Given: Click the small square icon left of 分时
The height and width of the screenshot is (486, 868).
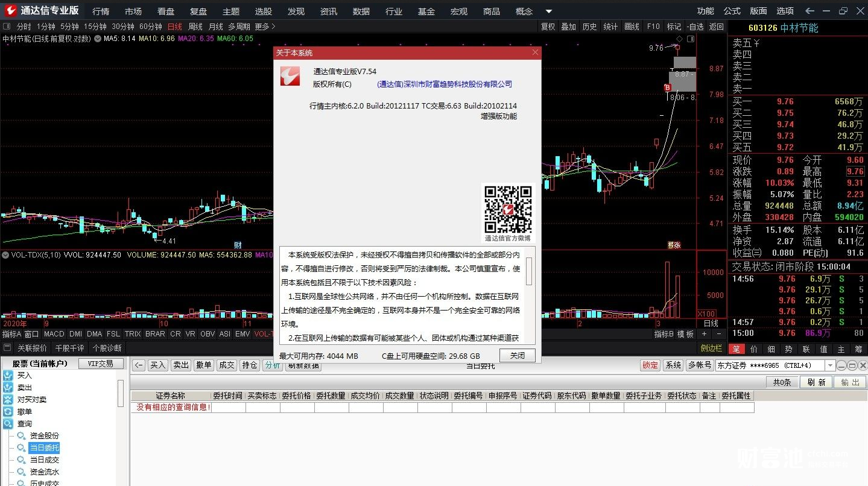Looking at the screenshot, I should click(7, 27).
